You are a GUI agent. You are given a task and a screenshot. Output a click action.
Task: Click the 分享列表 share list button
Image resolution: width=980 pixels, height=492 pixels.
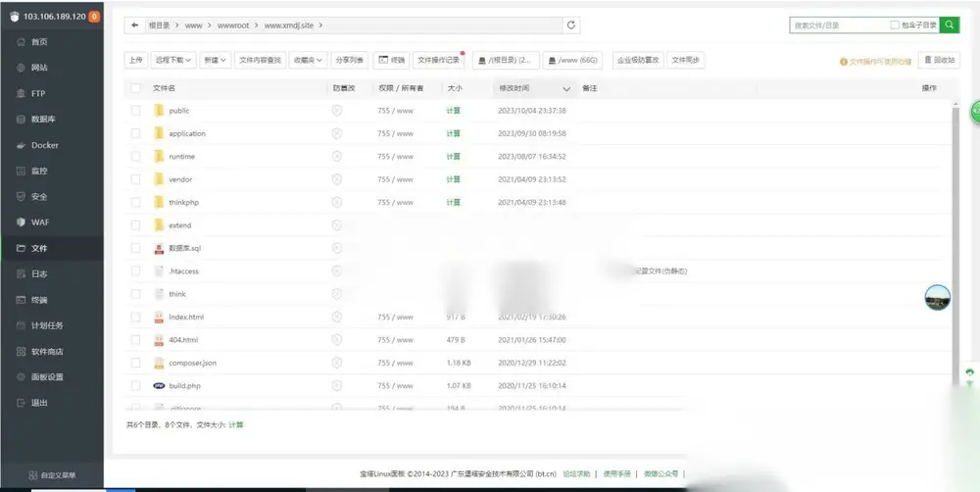click(x=350, y=60)
